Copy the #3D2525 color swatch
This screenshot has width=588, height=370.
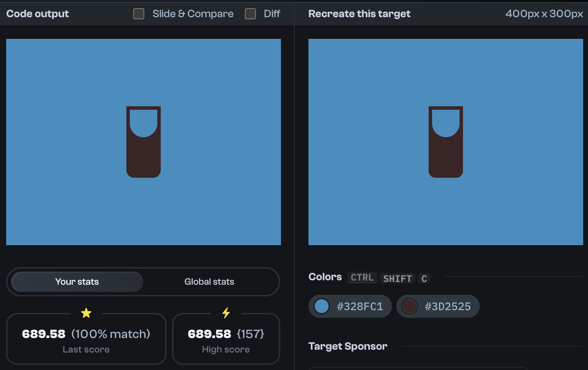(438, 306)
